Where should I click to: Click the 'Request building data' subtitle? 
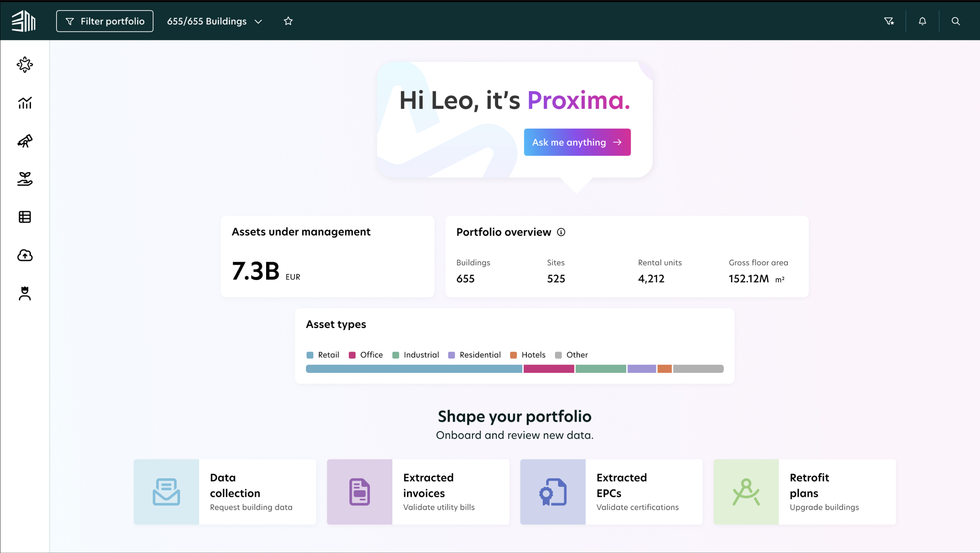pyautogui.click(x=251, y=507)
